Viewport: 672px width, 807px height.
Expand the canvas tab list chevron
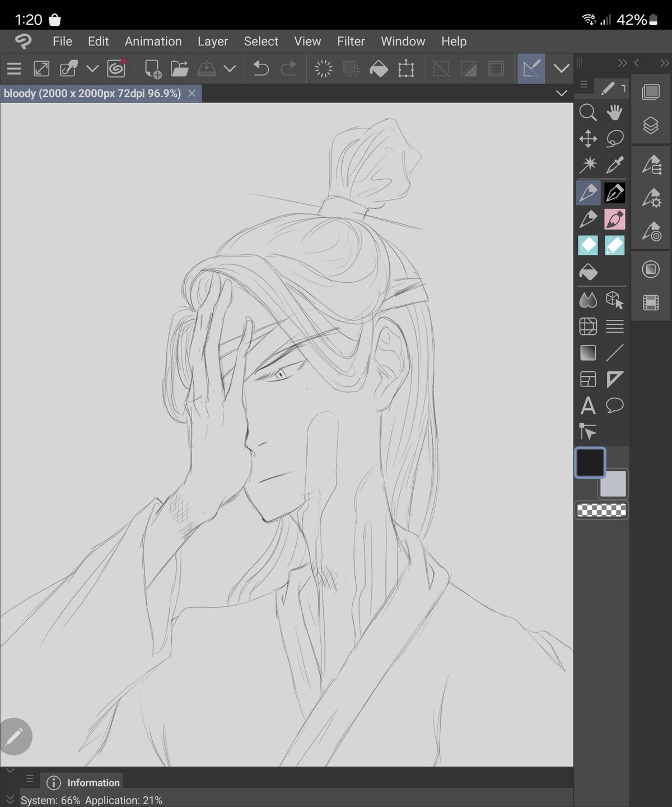click(x=561, y=93)
